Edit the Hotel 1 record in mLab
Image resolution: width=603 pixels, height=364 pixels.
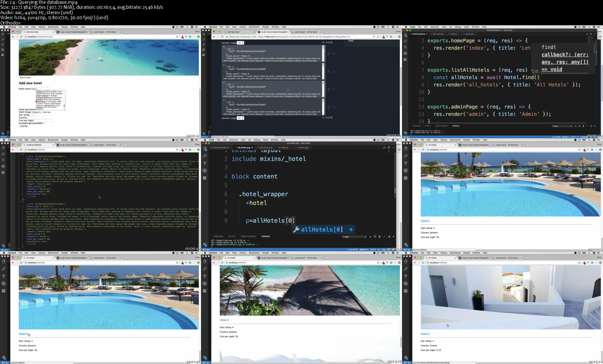point(329,54)
